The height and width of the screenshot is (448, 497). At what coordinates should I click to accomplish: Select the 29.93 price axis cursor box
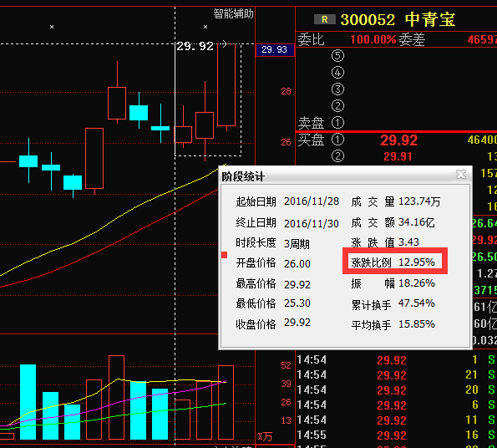275,50
